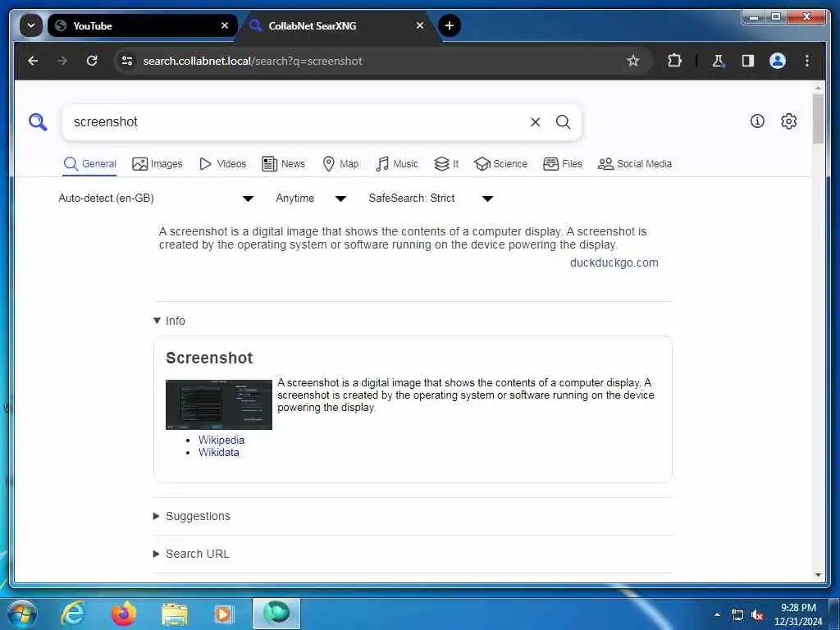The image size is (840, 630).
Task: Open a new tab with plus button
Action: tap(450, 25)
